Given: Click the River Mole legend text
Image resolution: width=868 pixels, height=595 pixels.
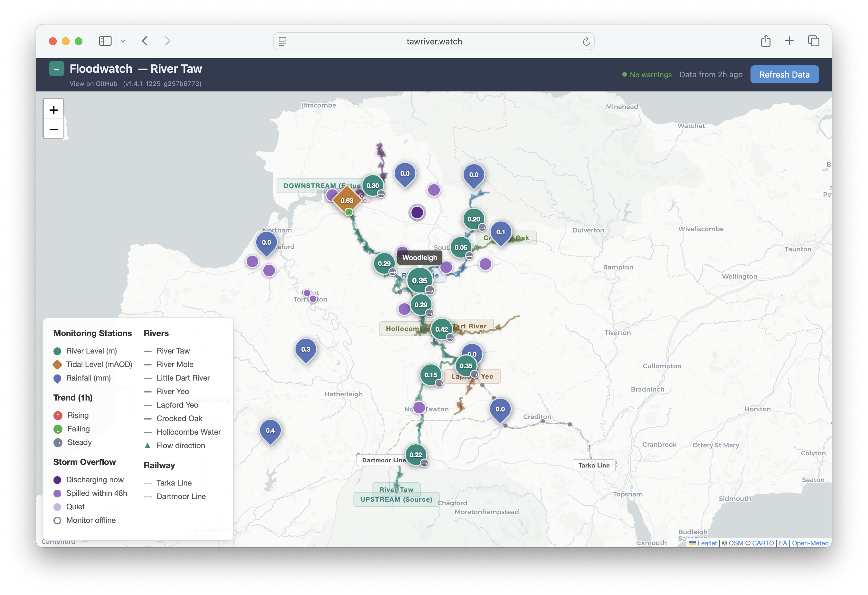Looking at the screenshot, I should 175,364.
